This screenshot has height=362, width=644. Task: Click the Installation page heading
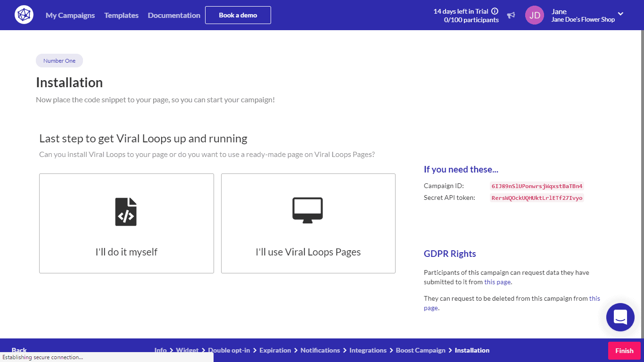tap(69, 82)
